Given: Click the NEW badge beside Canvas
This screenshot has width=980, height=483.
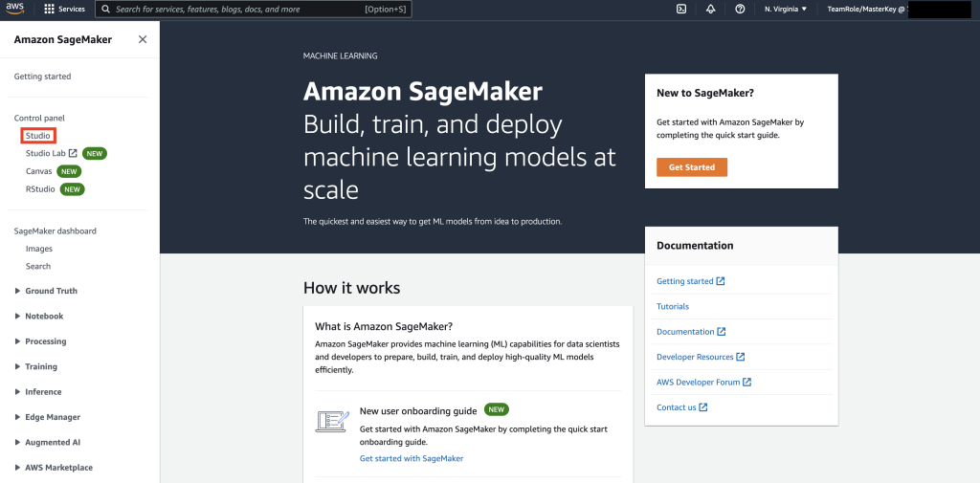Looking at the screenshot, I should pyautogui.click(x=69, y=171).
